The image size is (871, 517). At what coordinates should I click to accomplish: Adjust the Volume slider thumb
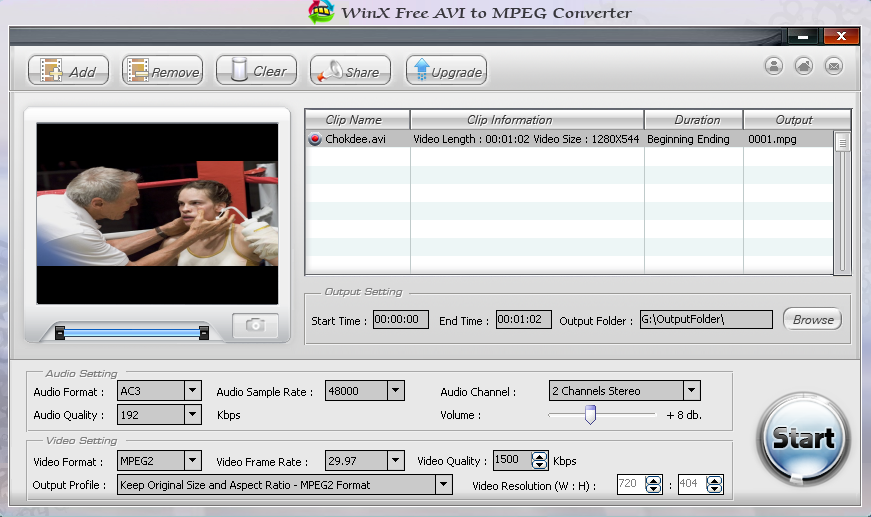tap(590, 414)
